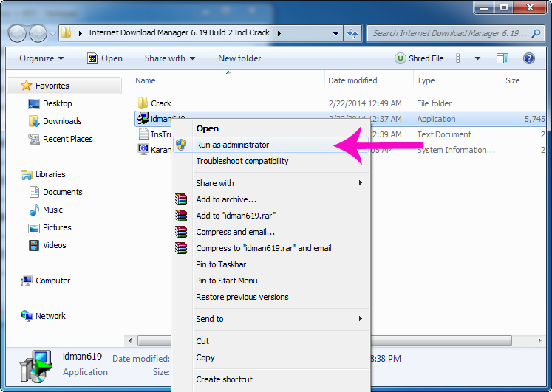Viewport: 552px width, 392px height.
Task: Click the Open toolbar button
Action: [x=105, y=58]
